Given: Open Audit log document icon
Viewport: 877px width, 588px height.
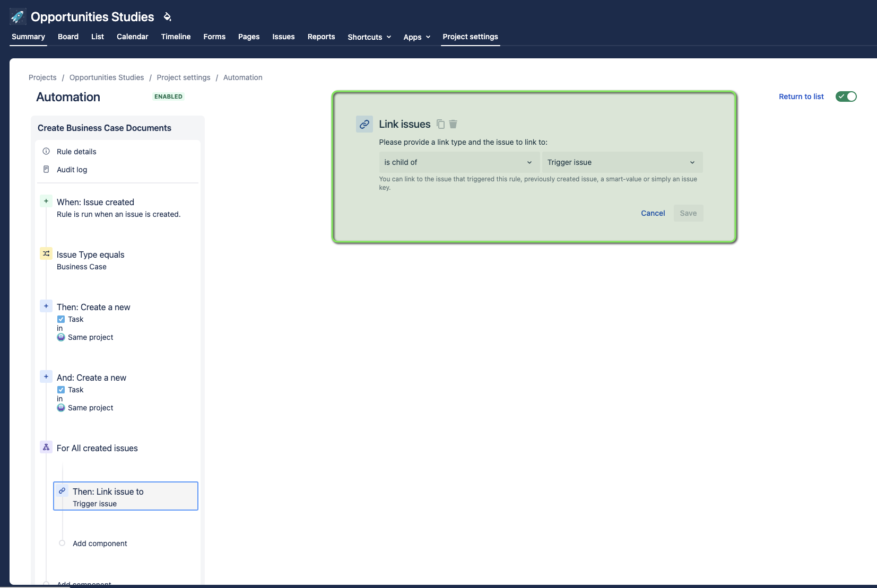Looking at the screenshot, I should [x=46, y=169].
